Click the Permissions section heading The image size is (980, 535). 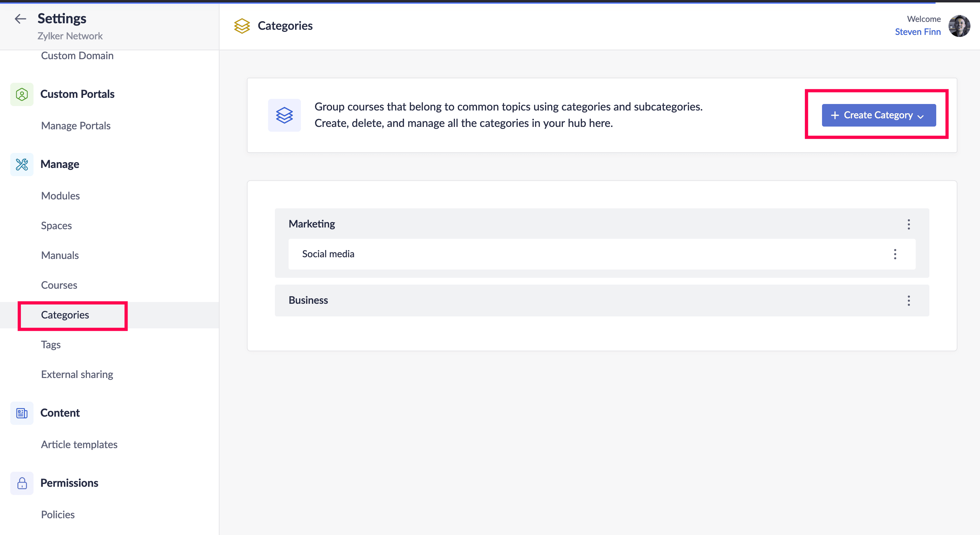[x=69, y=483]
